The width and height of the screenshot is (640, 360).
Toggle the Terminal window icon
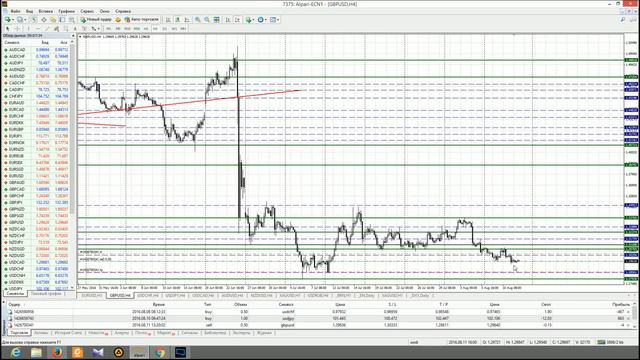click(x=62, y=20)
